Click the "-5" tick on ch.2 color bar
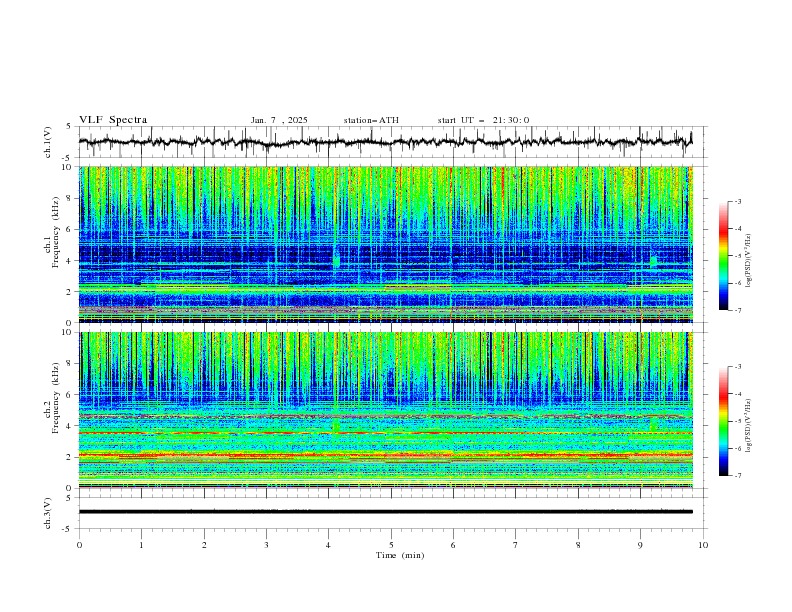 (x=738, y=421)
